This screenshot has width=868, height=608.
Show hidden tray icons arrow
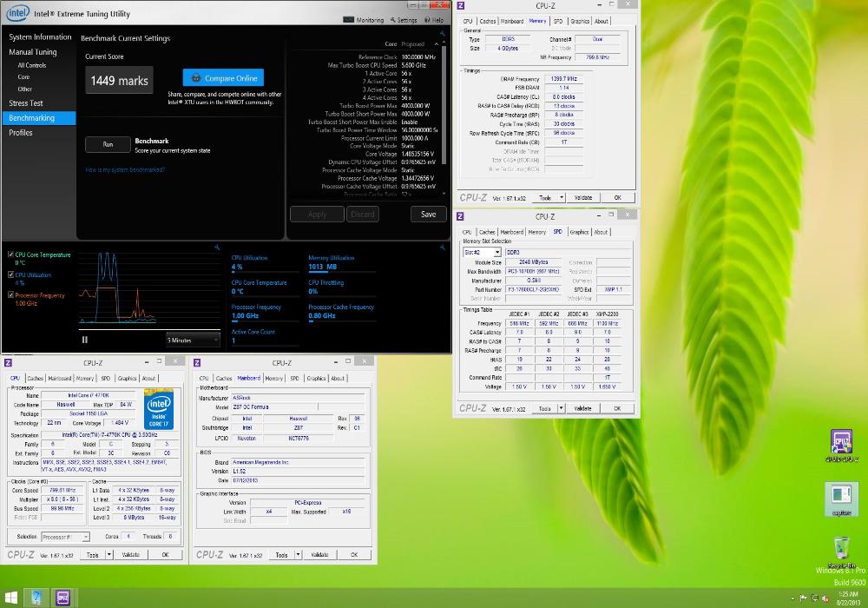[x=792, y=598]
